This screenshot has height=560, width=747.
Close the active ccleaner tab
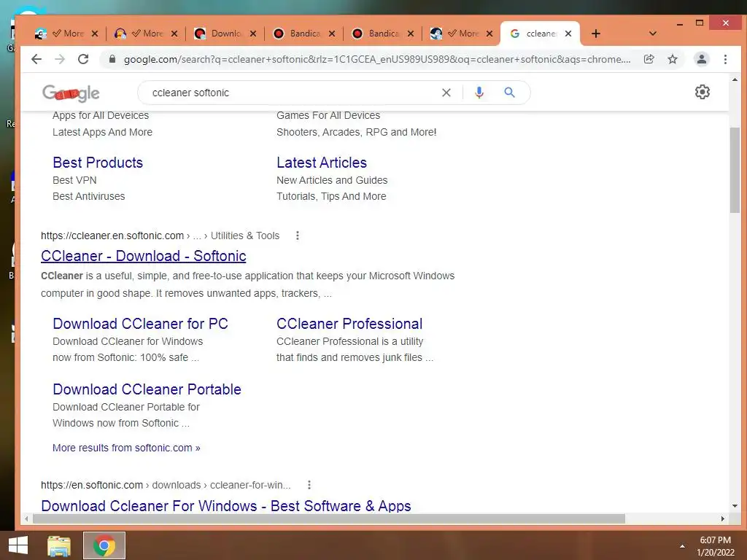568,34
